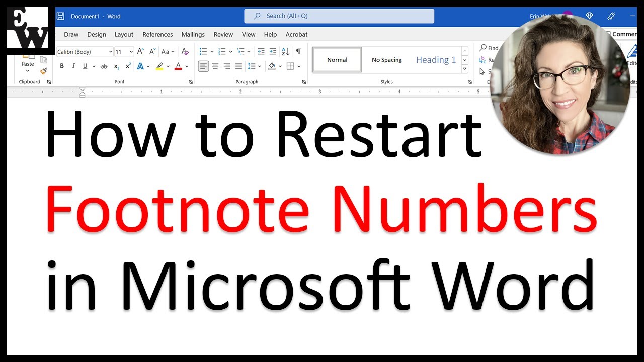The height and width of the screenshot is (362, 644).
Task: Toggle Underline formatting
Action: click(85, 66)
